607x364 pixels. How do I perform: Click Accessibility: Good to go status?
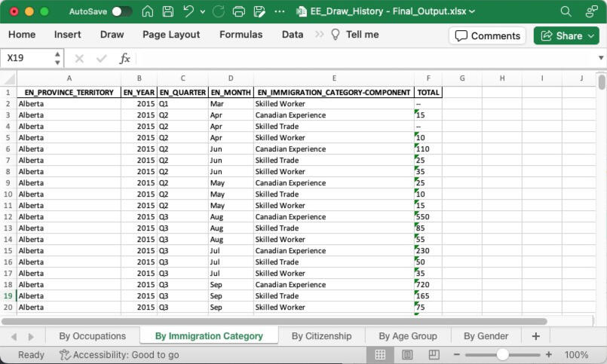point(118,354)
